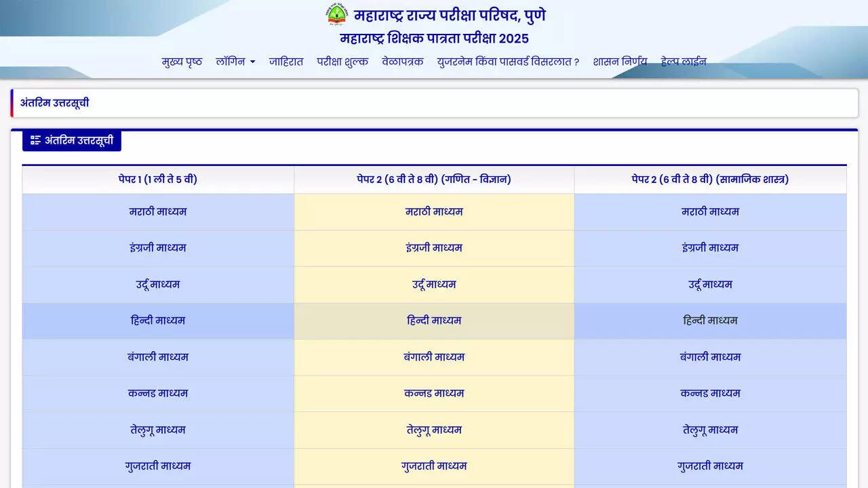Select उर्दू माध्यम under सामाजिक शास्त्र

(x=710, y=284)
